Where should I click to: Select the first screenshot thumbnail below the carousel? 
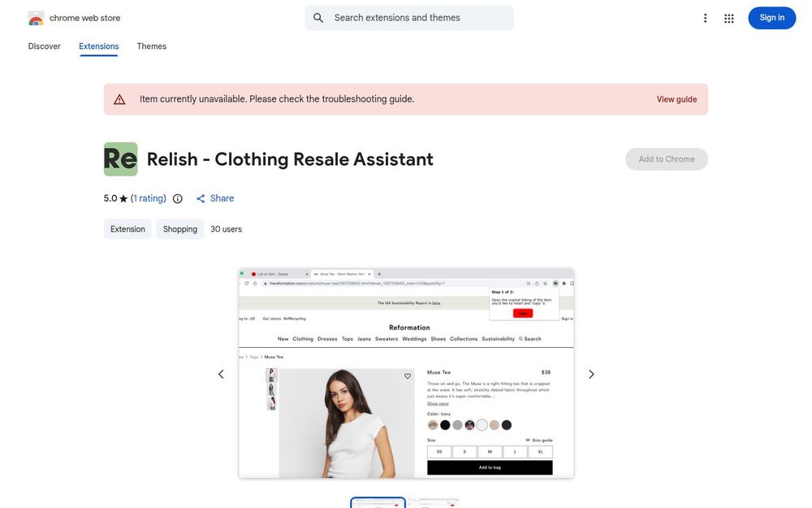click(378, 502)
